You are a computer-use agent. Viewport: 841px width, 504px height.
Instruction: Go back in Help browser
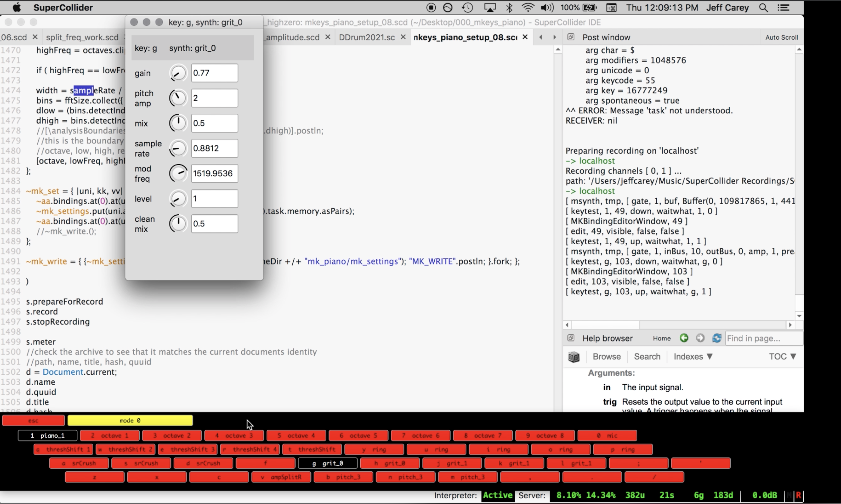click(x=684, y=338)
